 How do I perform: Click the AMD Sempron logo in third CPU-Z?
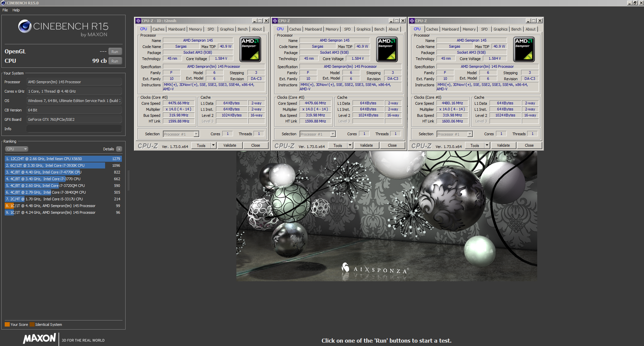(x=524, y=50)
